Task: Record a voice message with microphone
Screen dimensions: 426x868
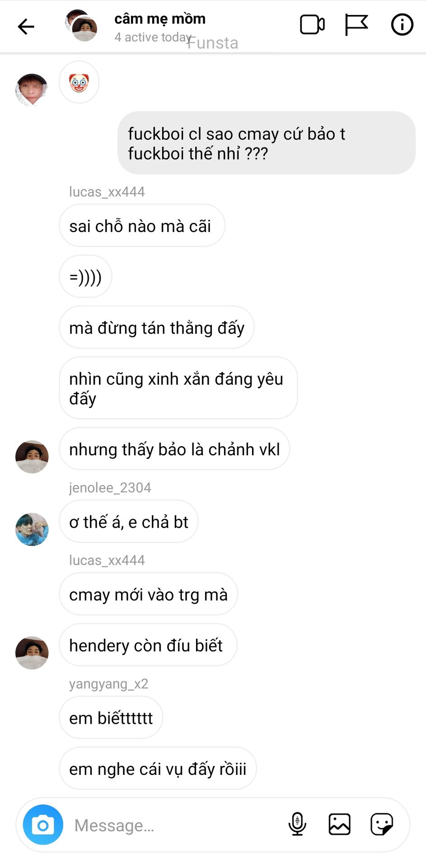Action: click(297, 824)
